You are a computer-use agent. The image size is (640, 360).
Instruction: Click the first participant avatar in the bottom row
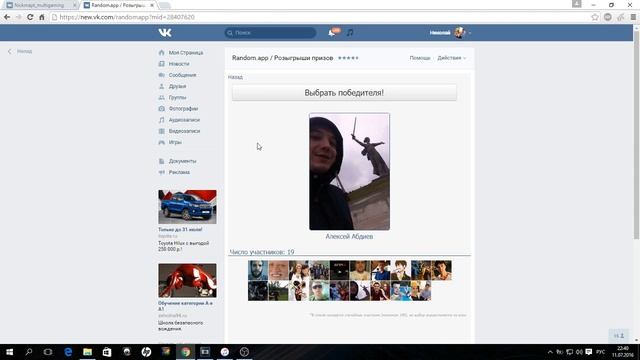(258, 291)
